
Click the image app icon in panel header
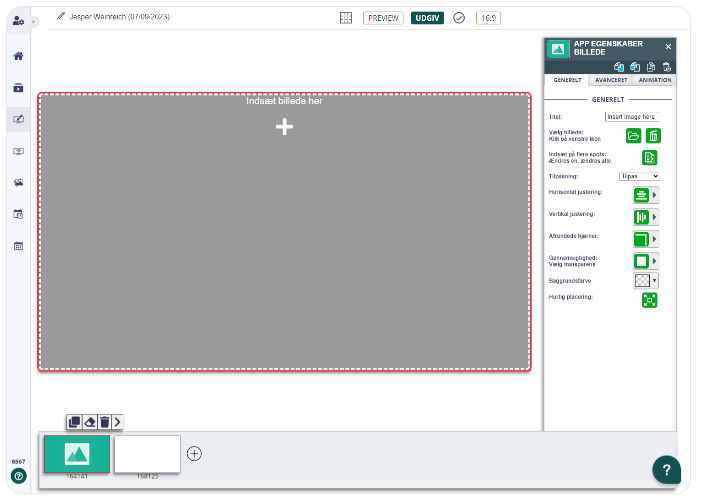558,48
